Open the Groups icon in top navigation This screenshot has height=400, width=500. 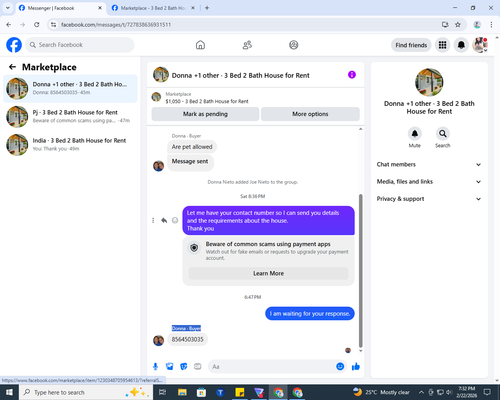pyautogui.click(x=294, y=45)
